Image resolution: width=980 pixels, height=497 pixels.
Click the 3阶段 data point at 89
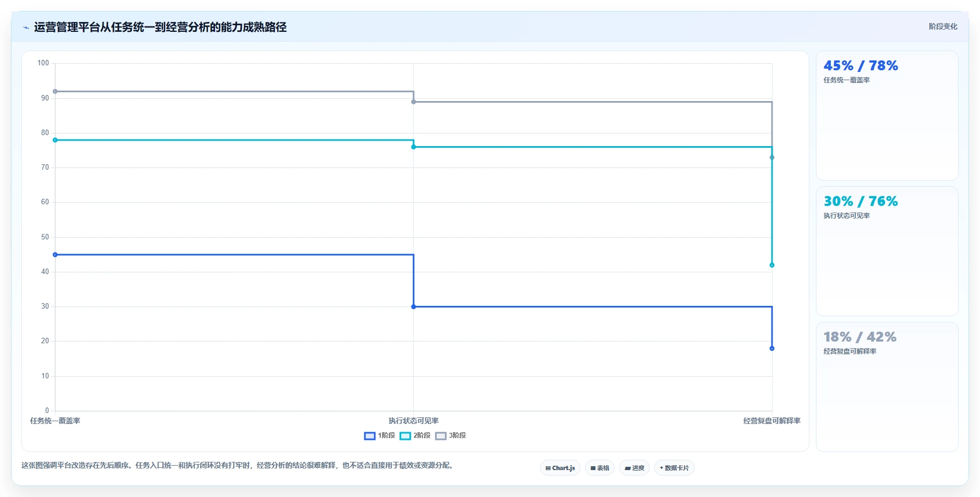(414, 102)
